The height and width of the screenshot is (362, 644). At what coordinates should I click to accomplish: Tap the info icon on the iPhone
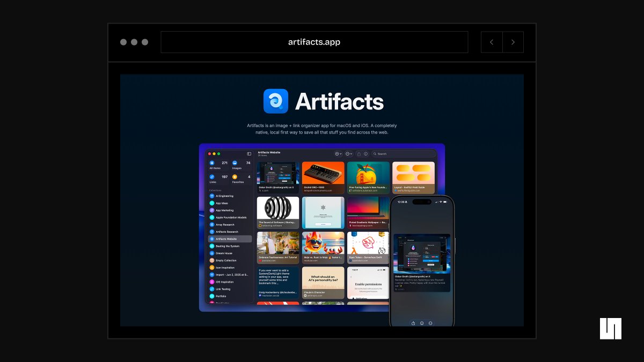[x=422, y=323]
